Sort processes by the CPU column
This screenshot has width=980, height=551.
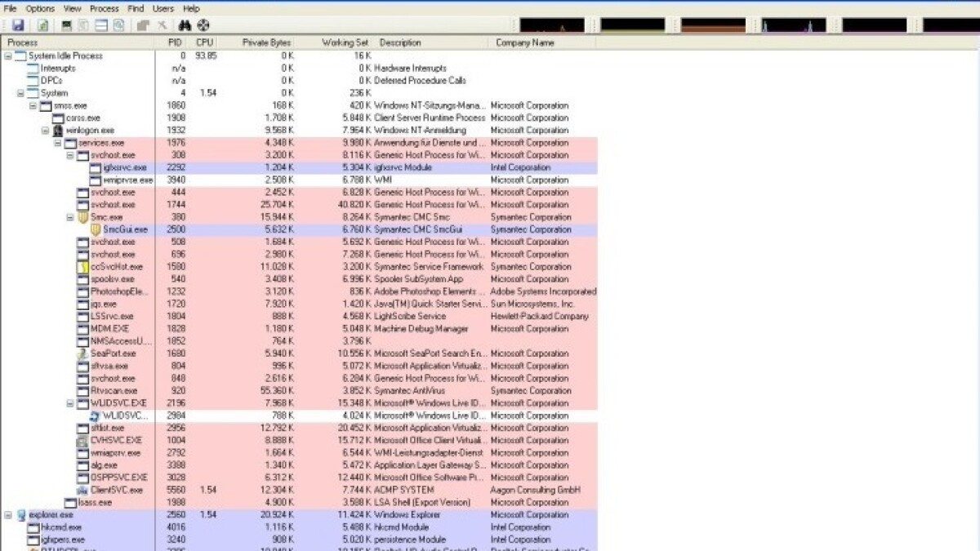click(x=203, y=42)
